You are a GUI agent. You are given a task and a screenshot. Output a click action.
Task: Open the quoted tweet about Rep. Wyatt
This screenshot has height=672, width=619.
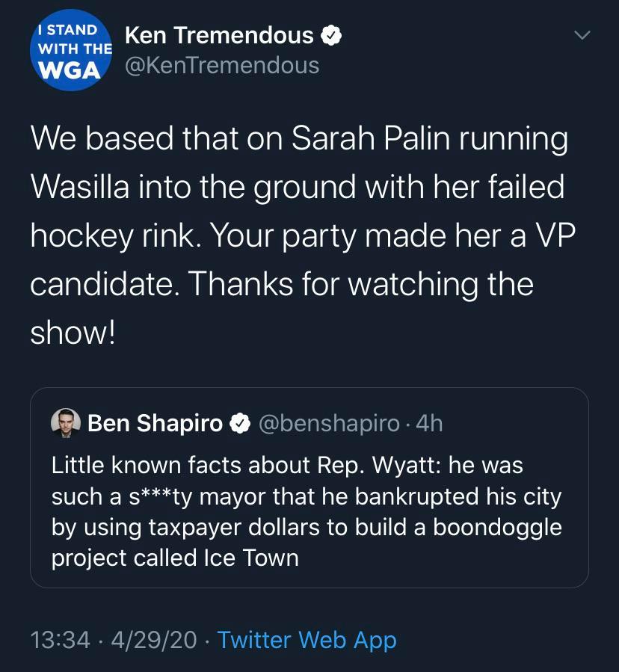pos(309,511)
